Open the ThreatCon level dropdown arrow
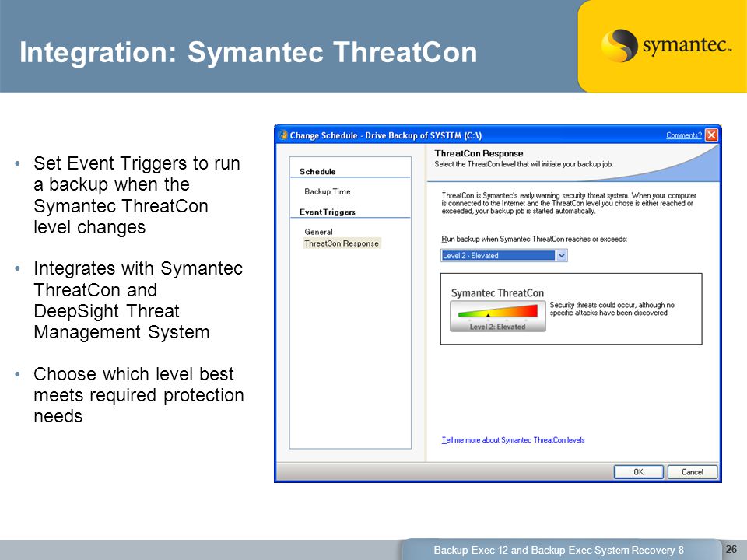Image resolution: width=747 pixels, height=560 pixels. pyautogui.click(x=562, y=256)
